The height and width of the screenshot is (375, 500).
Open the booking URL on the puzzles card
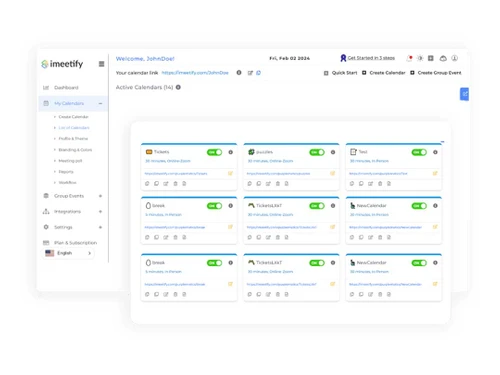point(278,173)
